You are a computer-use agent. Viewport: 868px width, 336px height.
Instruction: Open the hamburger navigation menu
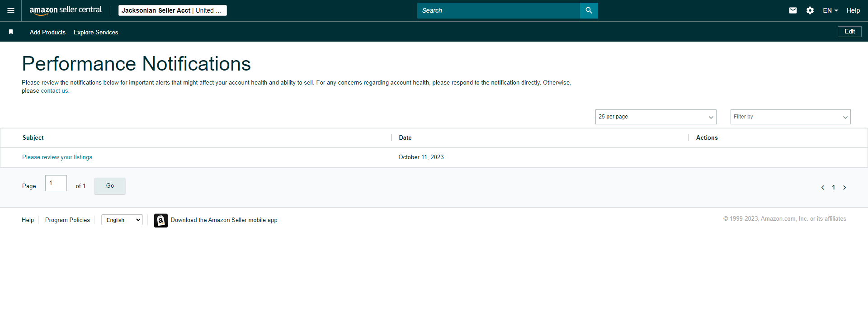click(11, 10)
